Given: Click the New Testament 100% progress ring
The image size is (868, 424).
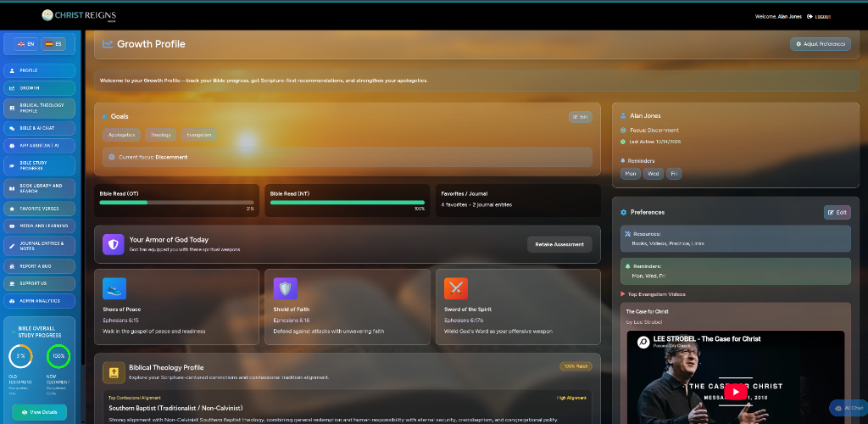Looking at the screenshot, I should 58,356.
